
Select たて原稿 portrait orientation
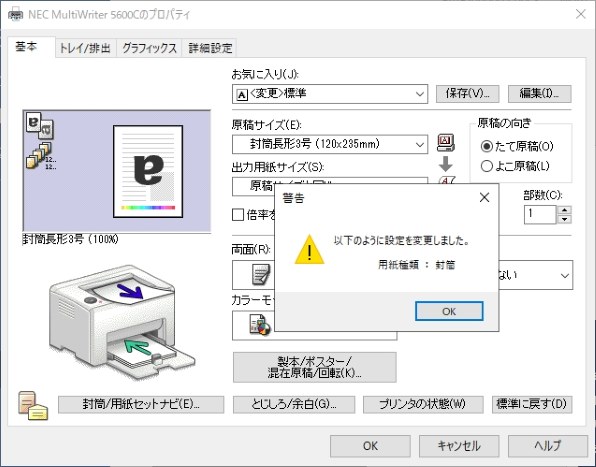pyautogui.click(x=517, y=146)
